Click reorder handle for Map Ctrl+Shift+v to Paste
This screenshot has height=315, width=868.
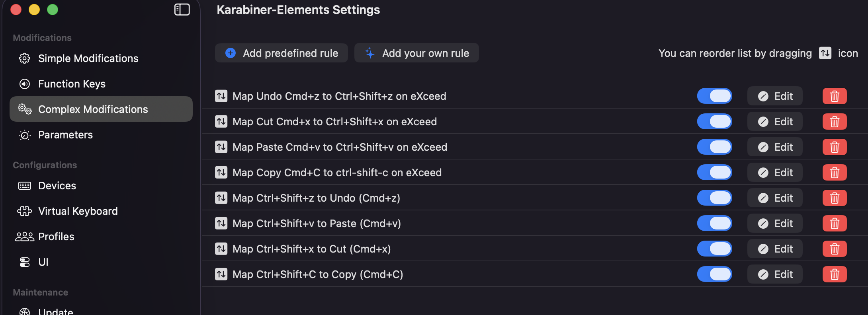221,224
